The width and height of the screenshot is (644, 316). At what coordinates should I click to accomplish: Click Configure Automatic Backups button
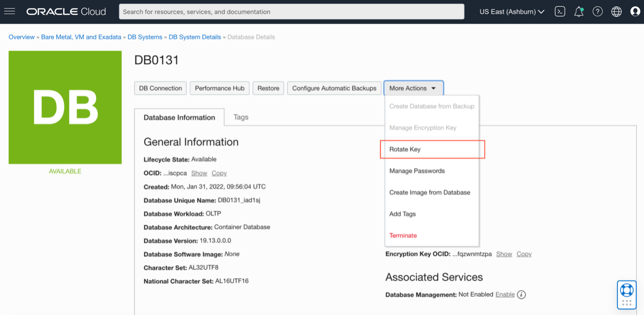tap(334, 88)
